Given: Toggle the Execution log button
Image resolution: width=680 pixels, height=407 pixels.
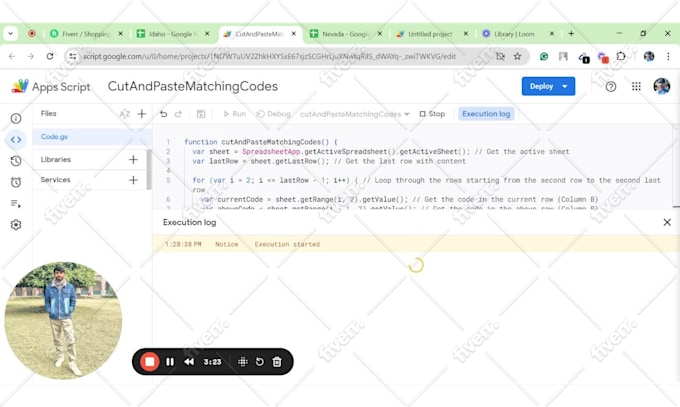Looking at the screenshot, I should coord(486,114).
